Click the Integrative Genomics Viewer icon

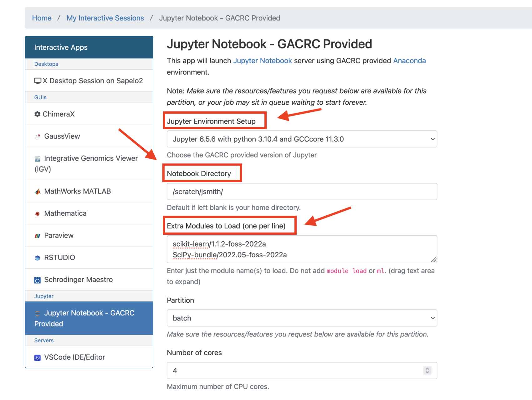(38, 158)
